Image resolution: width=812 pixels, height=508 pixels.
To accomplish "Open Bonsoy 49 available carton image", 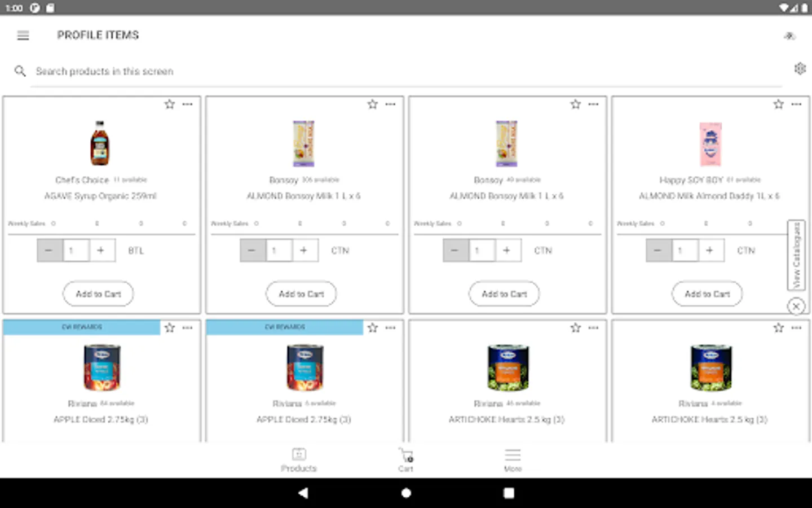I will point(506,143).
